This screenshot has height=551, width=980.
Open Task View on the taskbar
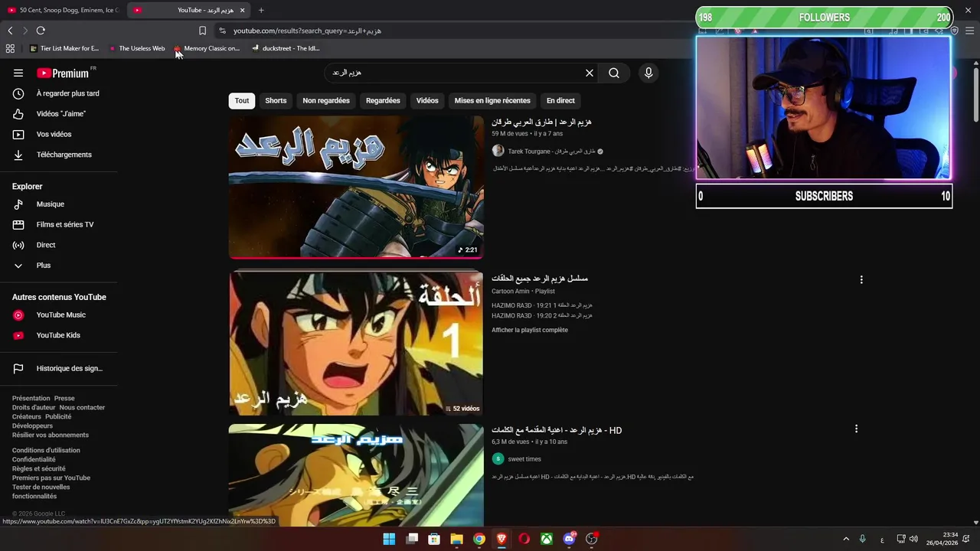412,539
